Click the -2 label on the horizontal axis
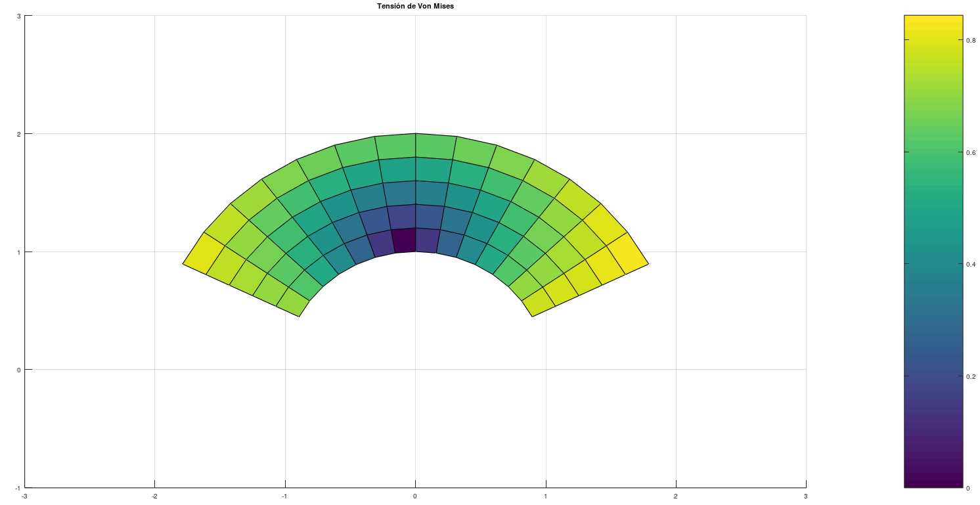This screenshot has height=505, width=980. pyautogui.click(x=154, y=496)
